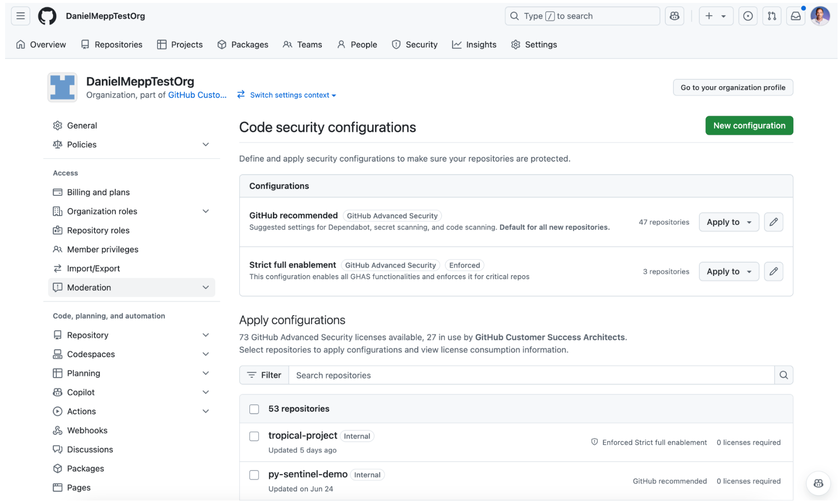Check the tropical-project repository checkbox

click(254, 436)
